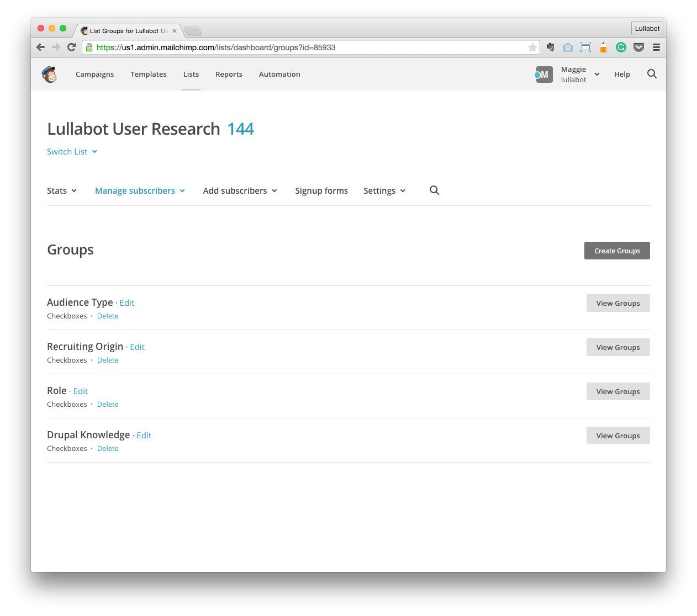This screenshot has width=697, height=616.
Task: Click the green padlock security icon
Action: [89, 47]
